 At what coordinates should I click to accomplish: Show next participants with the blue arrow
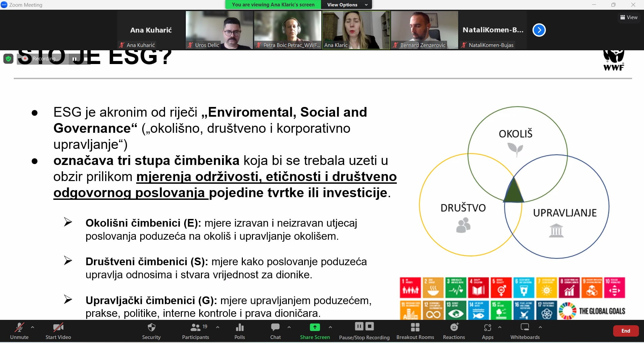[539, 30]
